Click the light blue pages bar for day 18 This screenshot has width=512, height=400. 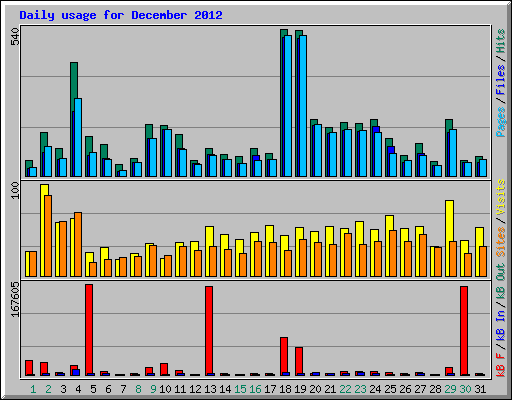288,106
